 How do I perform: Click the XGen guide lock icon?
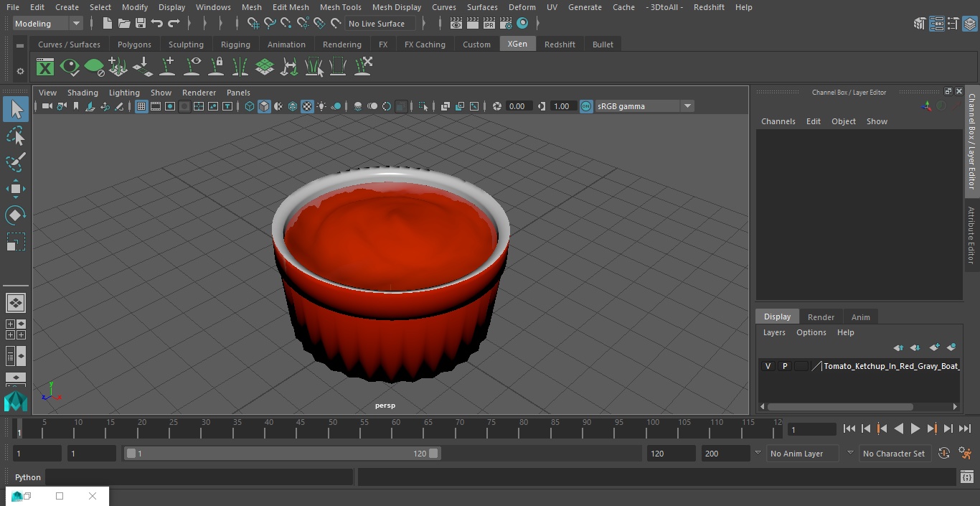216,67
